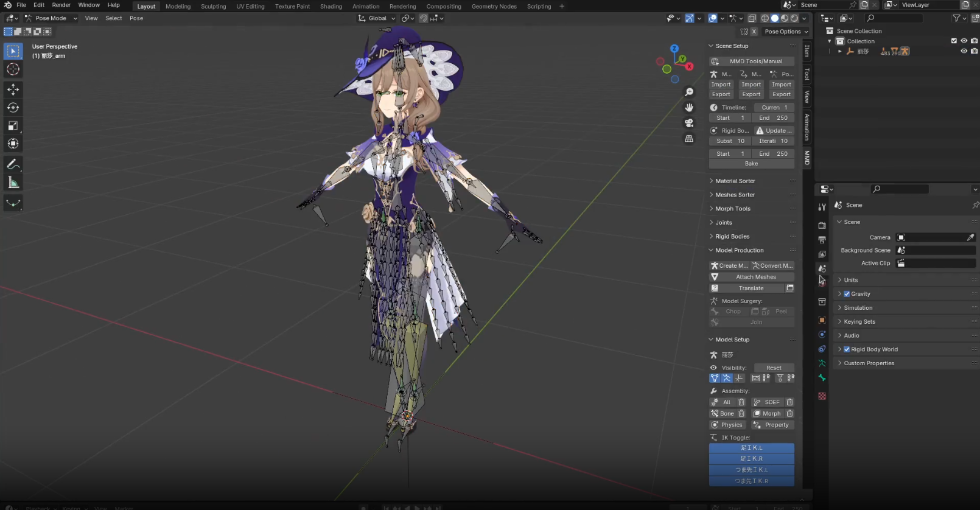Click the Translate button
The height and width of the screenshot is (510, 980).
coord(747,288)
